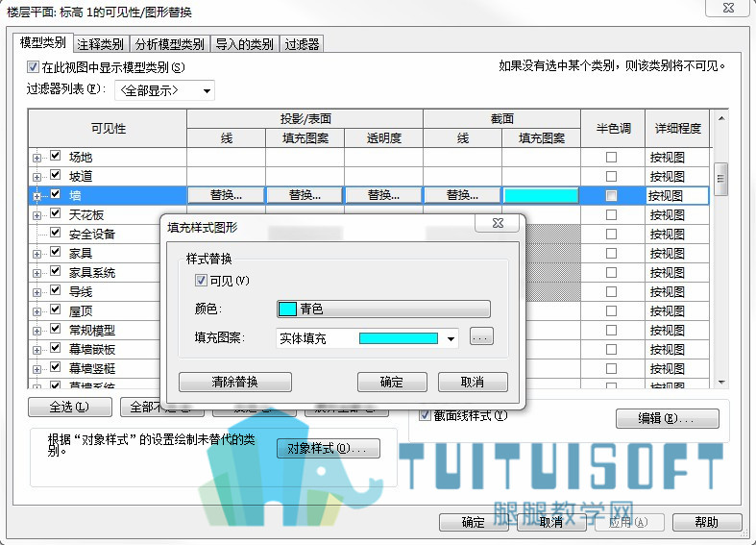Click scrollbar up arrow of category list
Image resolution: width=756 pixels, height=545 pixels.
721,118
